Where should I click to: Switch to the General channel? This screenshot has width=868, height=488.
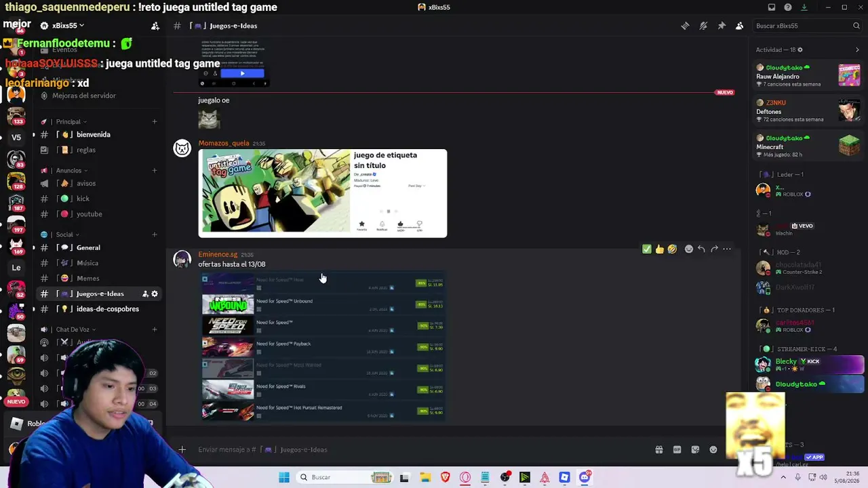99,247
